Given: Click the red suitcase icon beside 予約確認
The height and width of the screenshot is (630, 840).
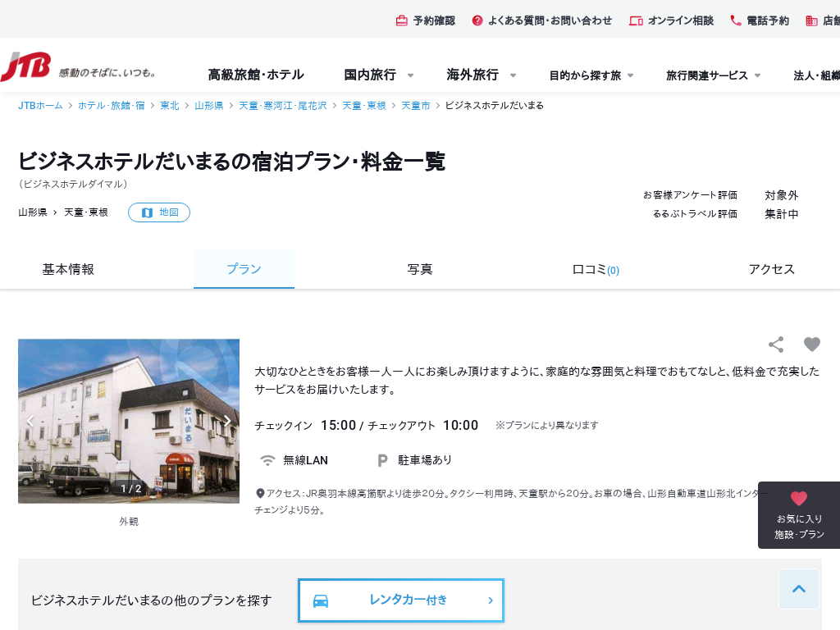Looking at the screenshot, I should pos(401,21).
